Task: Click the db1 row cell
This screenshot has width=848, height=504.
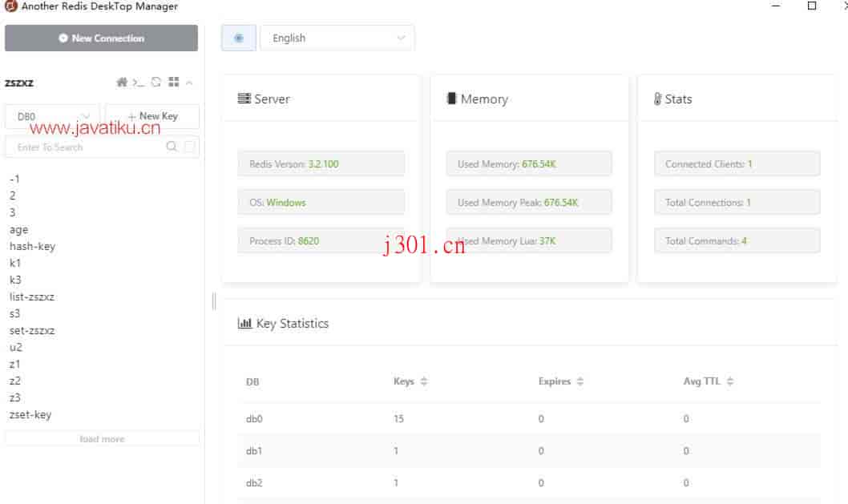Action: tap(253, 450)
